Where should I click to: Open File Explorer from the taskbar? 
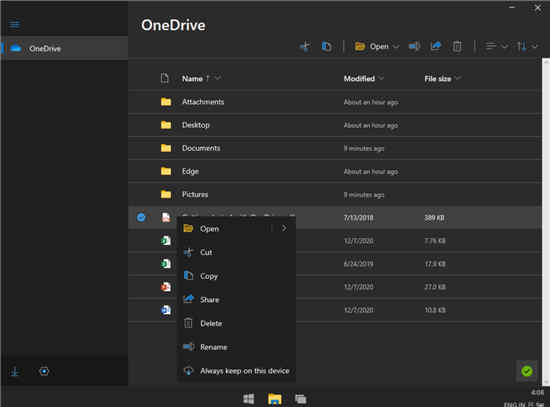point(275,399)
